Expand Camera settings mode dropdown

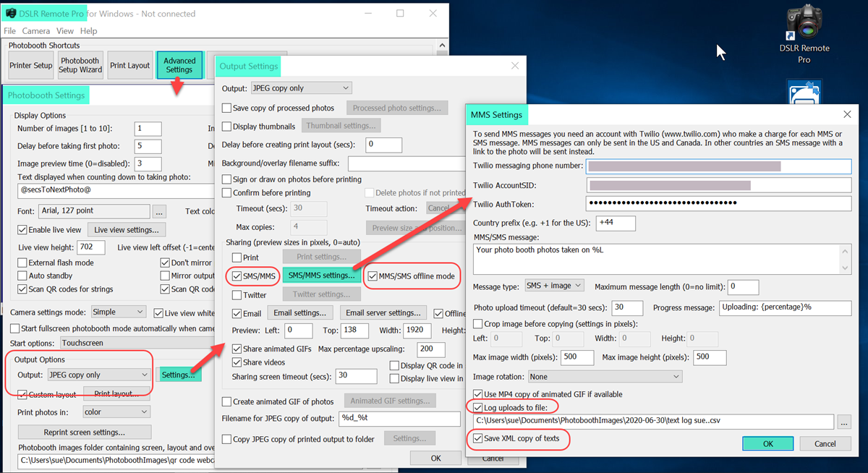click(x=119, y=312)
